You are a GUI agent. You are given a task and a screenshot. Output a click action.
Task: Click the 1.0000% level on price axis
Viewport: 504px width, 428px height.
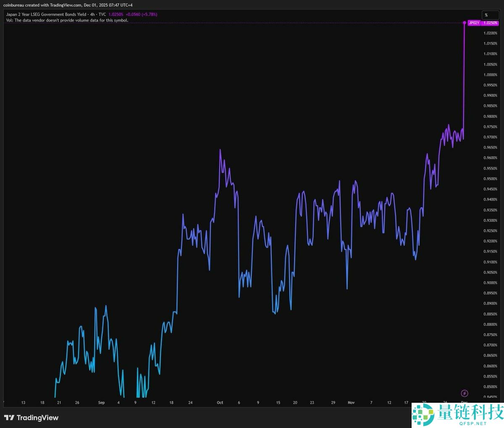490,75
